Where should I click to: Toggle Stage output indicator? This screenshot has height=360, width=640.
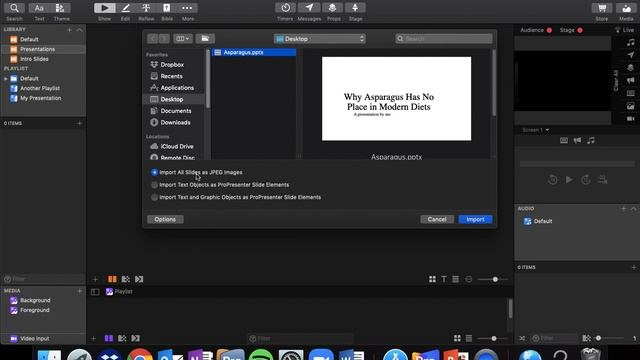[580, 30]
